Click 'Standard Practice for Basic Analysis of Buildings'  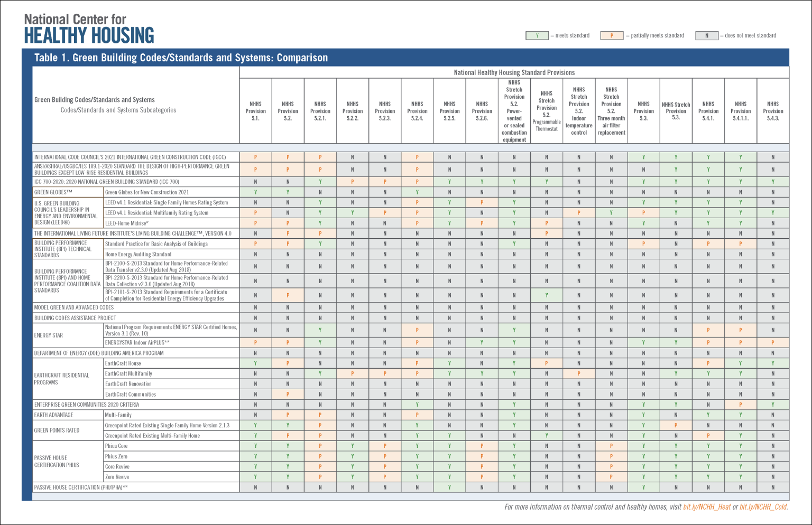(x=156, y=244)
